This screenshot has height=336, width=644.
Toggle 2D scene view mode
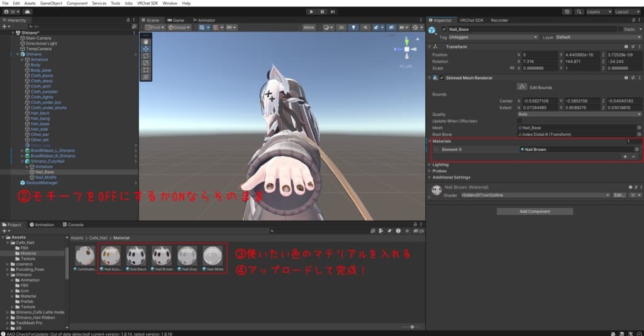click(x=341, y=28)
